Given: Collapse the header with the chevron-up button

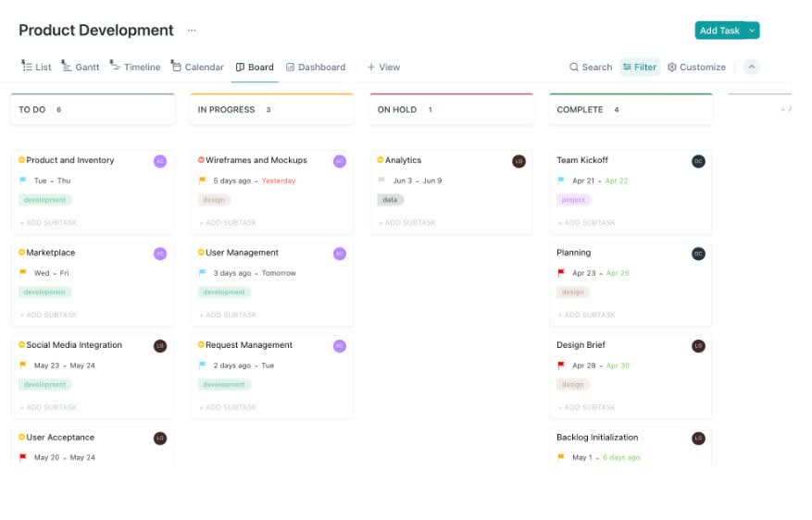Looking at the screenshot, I should click(752, 67).
